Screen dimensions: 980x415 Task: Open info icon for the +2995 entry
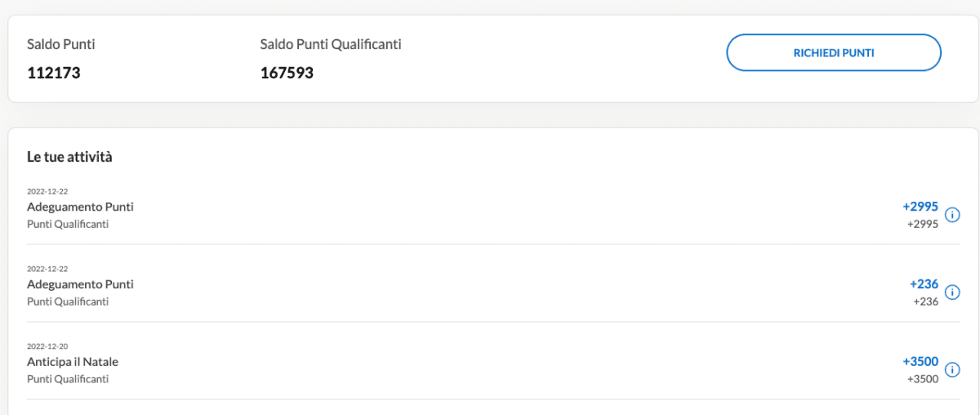point(952,215)
